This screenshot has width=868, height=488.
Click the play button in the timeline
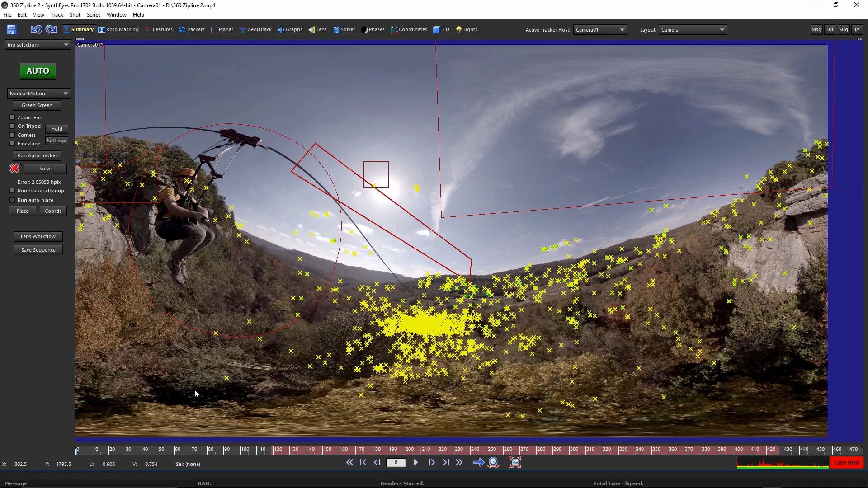tap(415, 462)
